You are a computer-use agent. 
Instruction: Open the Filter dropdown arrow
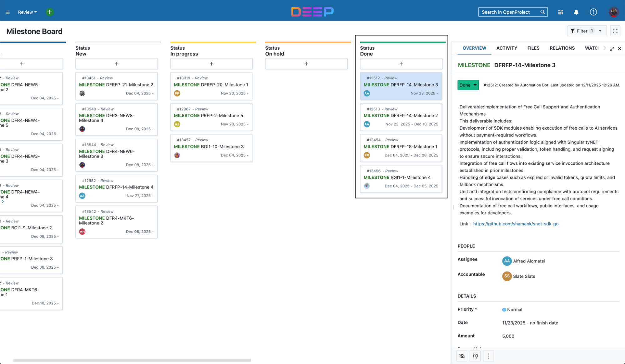coord(600,31)
